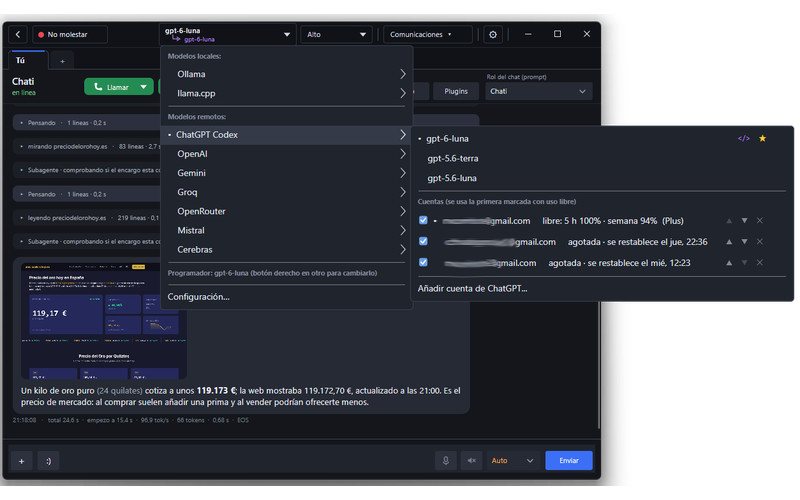This screenshot has width=800, height=500.
Task: Open the Configuración... menu entry
Action: tap(286, 296)
